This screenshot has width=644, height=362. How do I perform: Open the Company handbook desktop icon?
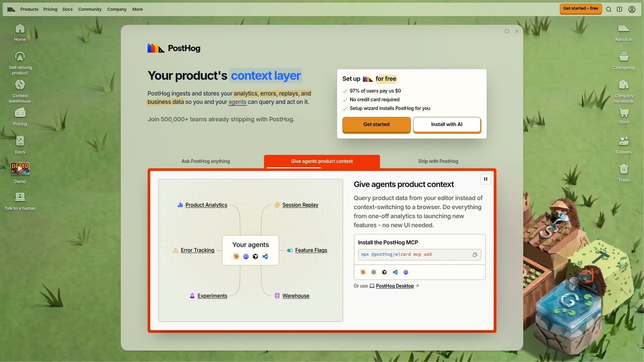(x=624, y=91)
